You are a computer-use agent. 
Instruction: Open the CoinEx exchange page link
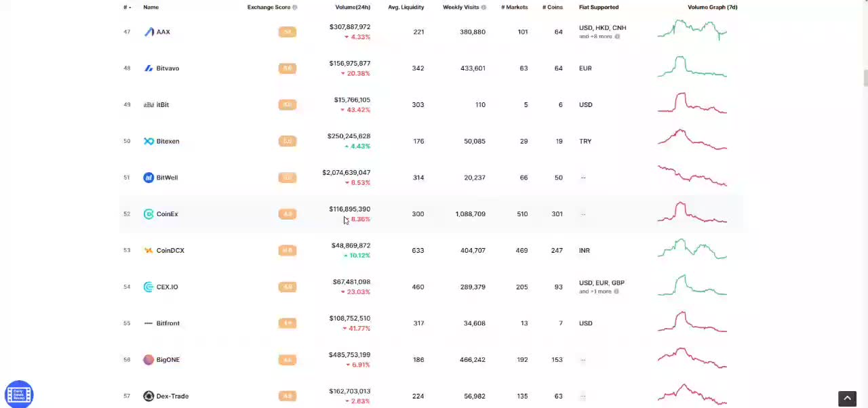pos(167,214)
